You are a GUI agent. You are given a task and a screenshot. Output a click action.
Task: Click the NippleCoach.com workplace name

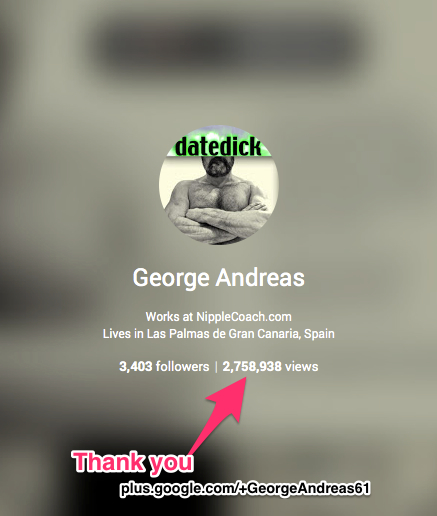pyautogui.click(x=244, y=317)
